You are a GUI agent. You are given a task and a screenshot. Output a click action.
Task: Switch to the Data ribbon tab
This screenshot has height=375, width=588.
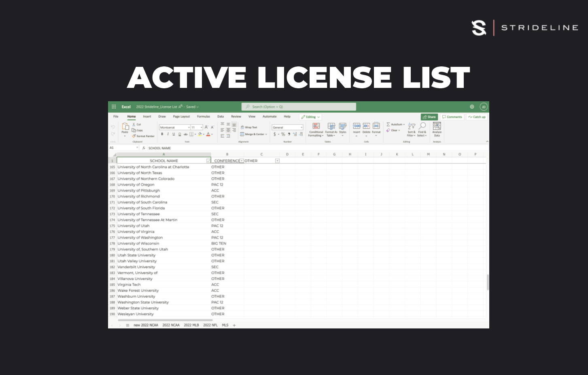coord(221,117)
